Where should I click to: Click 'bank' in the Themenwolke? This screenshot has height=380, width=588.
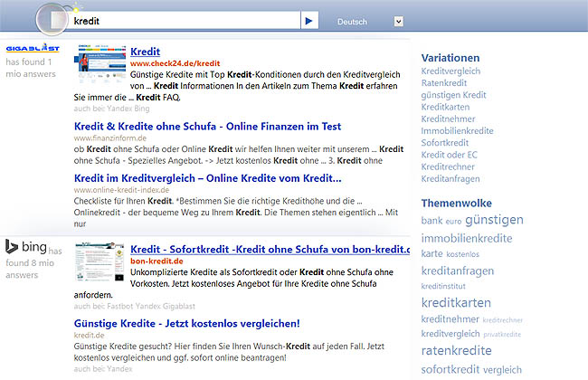432,221
